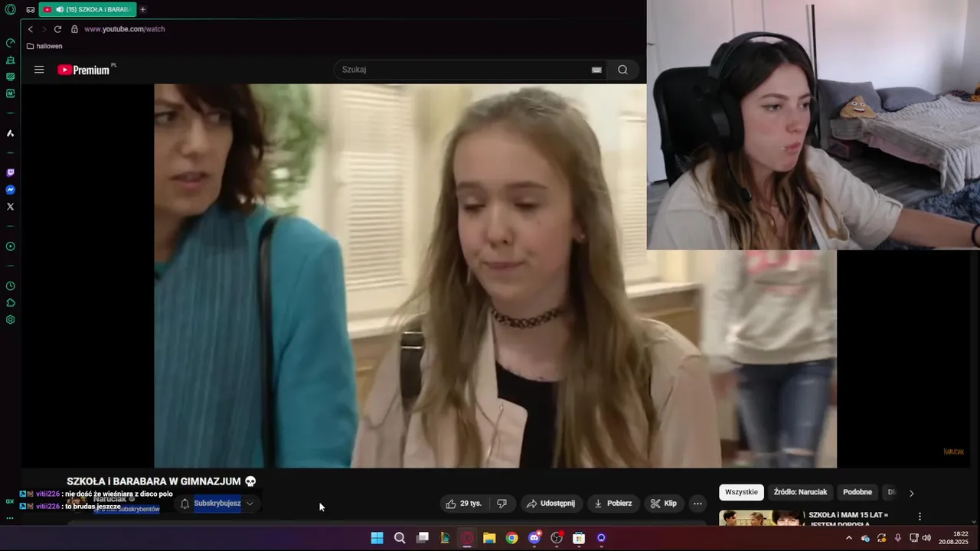Viewport: 980px width, 551px height.
Task: Open the hallowen bookmarks folder
Action: click(x=44, y=46)
